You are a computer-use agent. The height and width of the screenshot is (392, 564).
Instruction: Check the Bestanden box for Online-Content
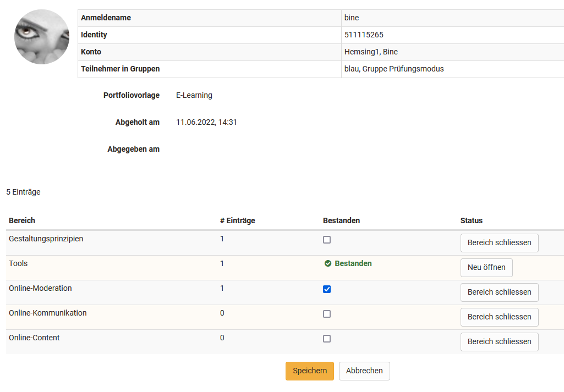tap(327, 338)
